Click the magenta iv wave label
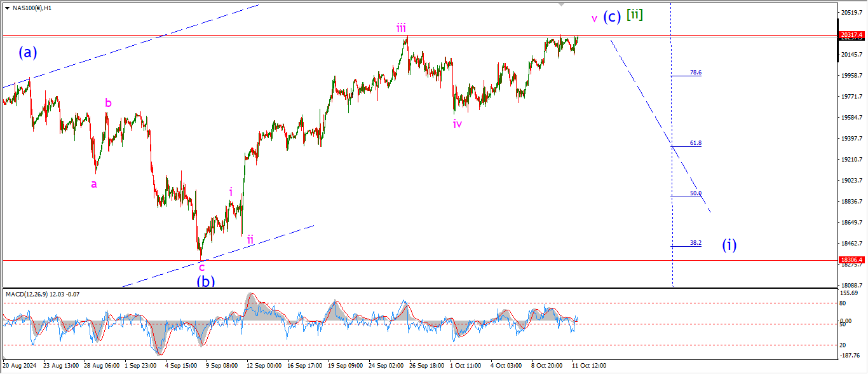 click(x=458, y=124)
